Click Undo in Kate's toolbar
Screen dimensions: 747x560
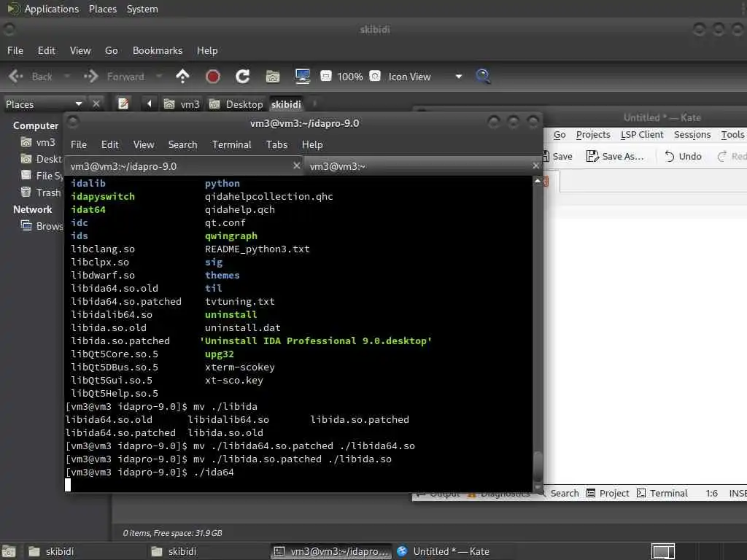(683, 156)
